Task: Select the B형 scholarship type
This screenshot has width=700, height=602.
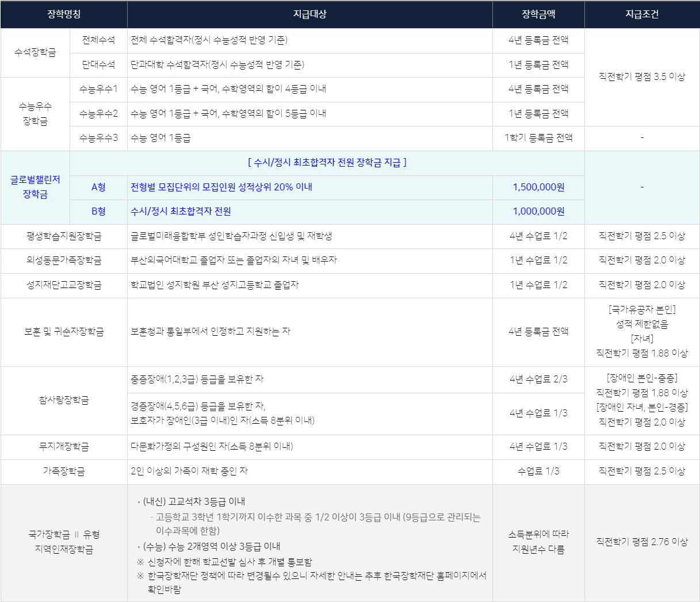Action: (98, 212)
